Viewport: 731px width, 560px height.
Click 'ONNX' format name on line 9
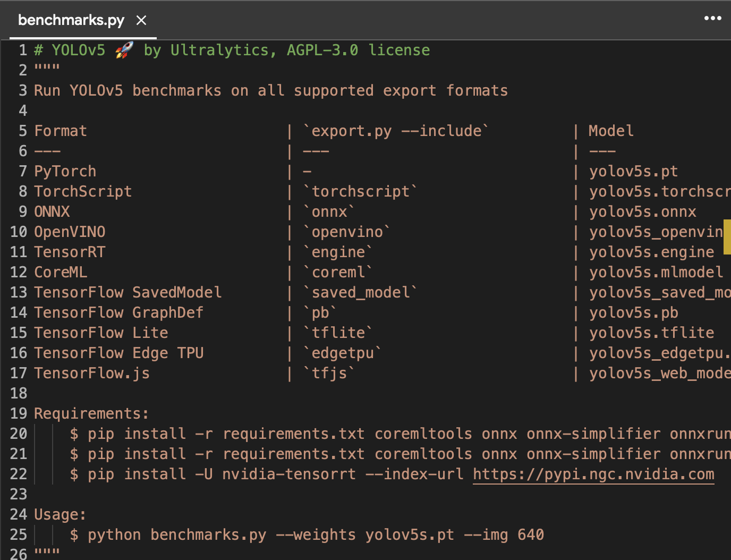52,211
